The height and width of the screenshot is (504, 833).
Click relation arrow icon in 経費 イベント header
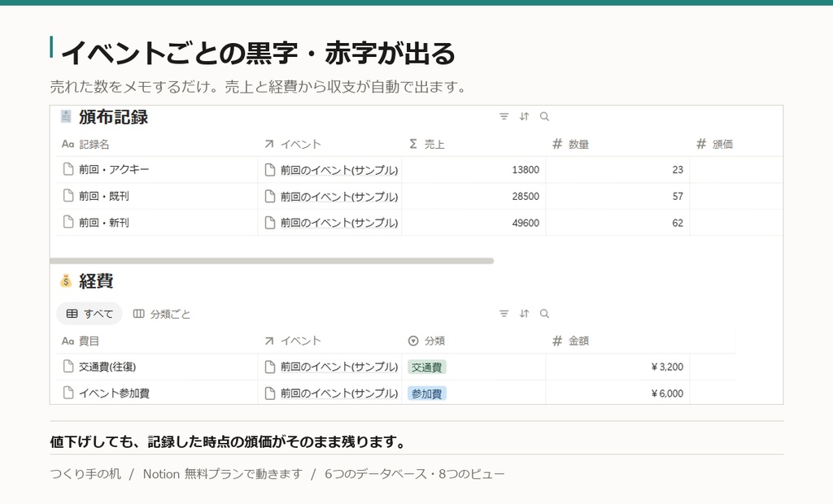pos(269,341)
